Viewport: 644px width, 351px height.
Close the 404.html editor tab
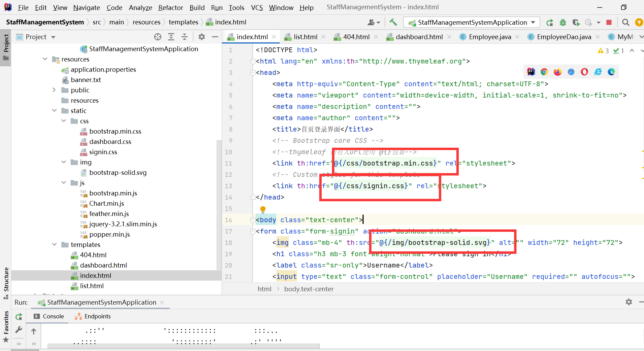(x=376, y=37)
